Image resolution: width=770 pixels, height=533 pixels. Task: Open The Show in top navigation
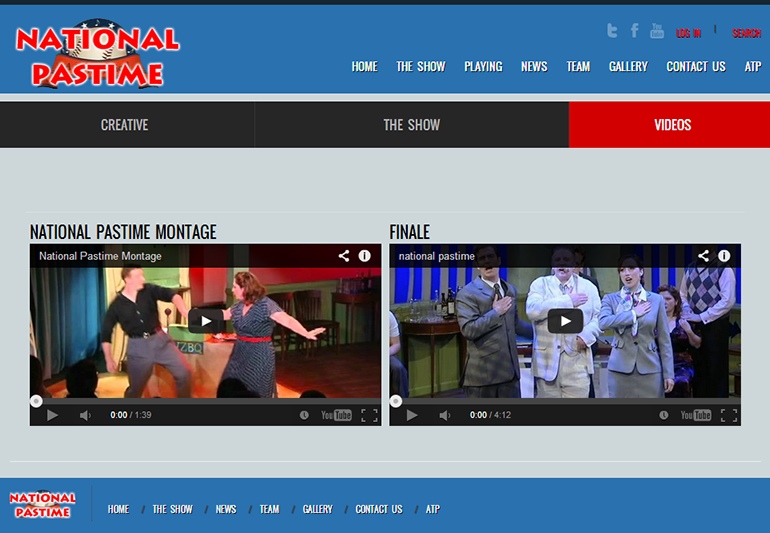tap(421, 67)
